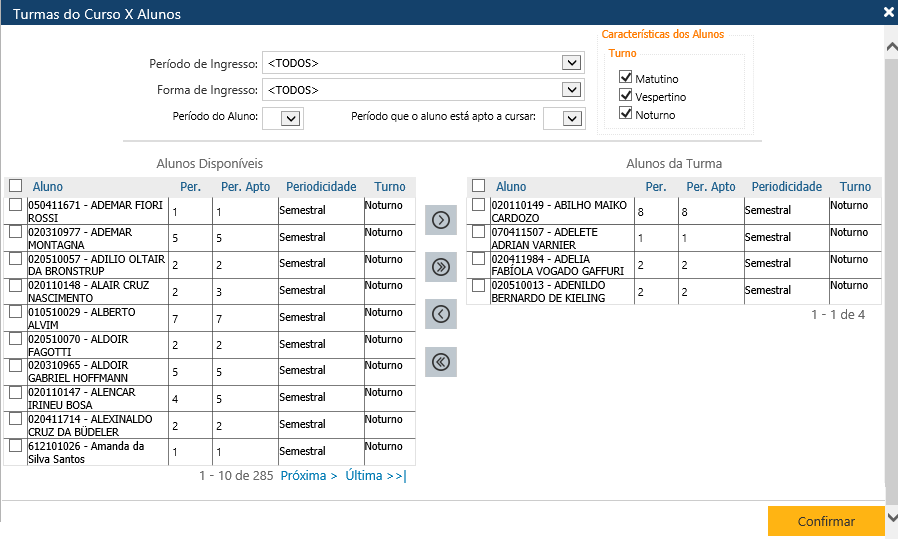Open the Período de Ingresso dropdown
Viewport: 898px width, 547px height.
click(x=571, y=63)
